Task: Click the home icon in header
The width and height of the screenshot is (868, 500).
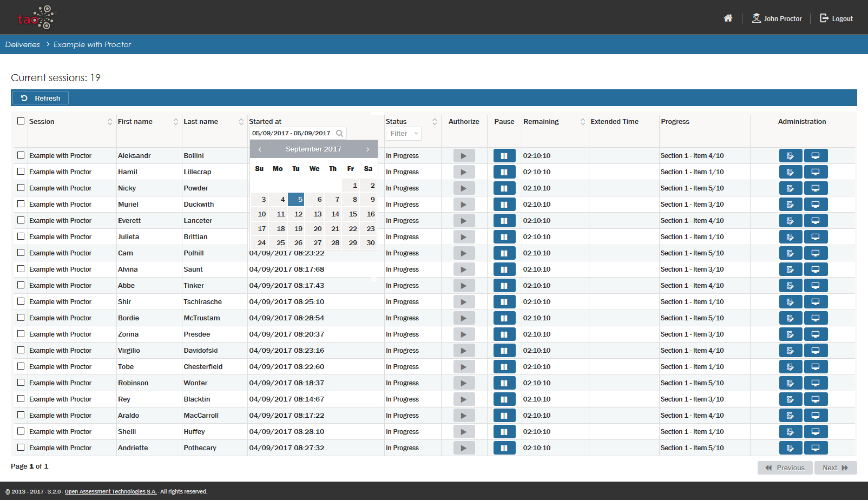Action: click(728, 18)
